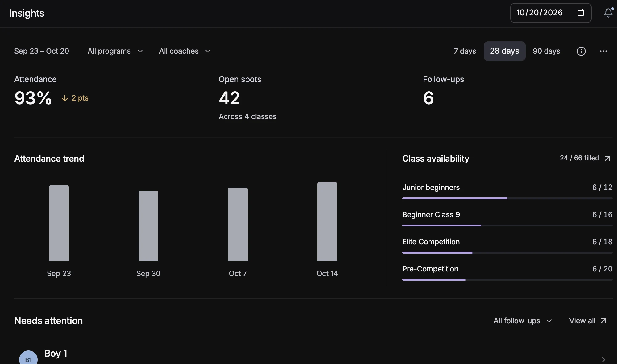The image size is (617, 364).
Task: Expand the All programs dropdown
Action: pyautogui.click(x=115, y=51)
